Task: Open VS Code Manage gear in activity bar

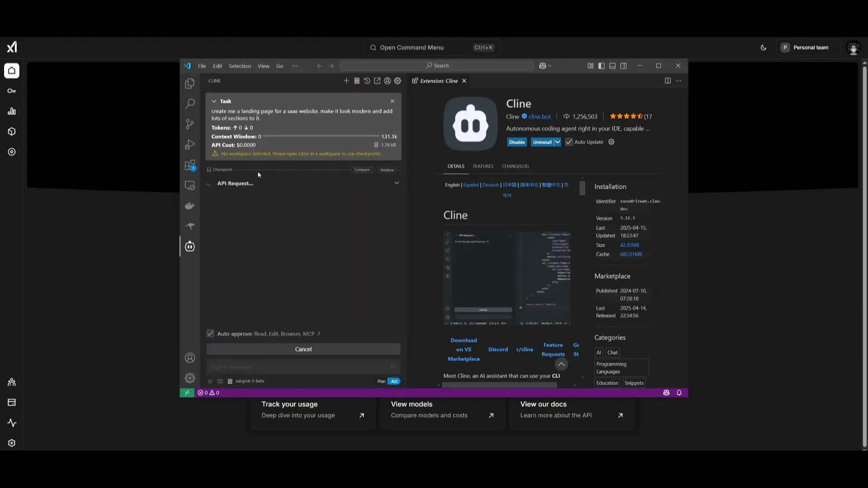Action: point(190,378)
